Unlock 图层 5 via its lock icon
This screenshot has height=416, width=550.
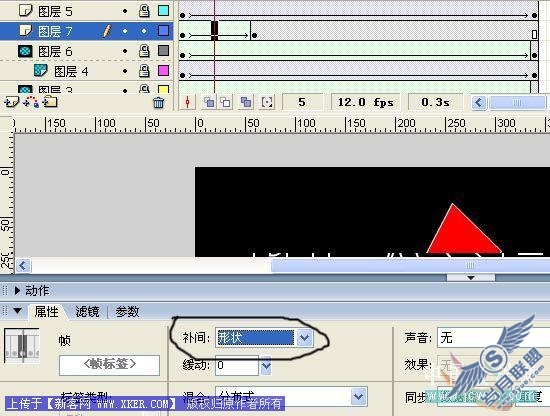(144, 11)
